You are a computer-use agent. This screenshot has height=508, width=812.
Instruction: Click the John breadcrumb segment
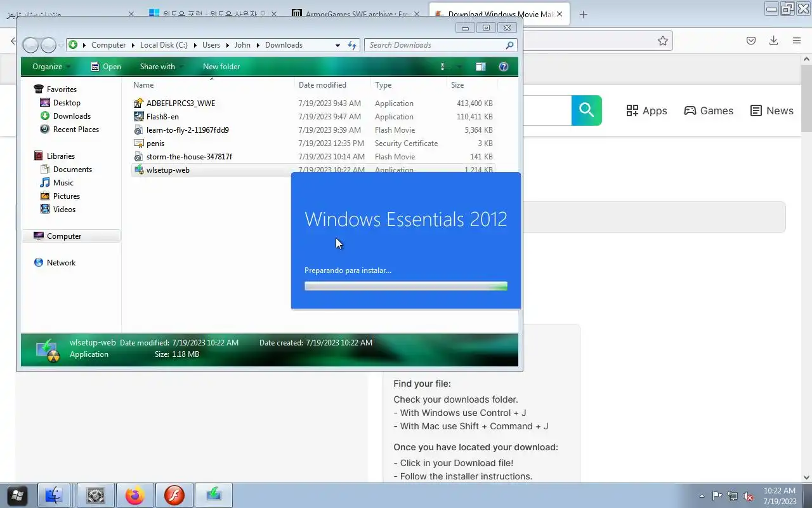tap(242, 45)
